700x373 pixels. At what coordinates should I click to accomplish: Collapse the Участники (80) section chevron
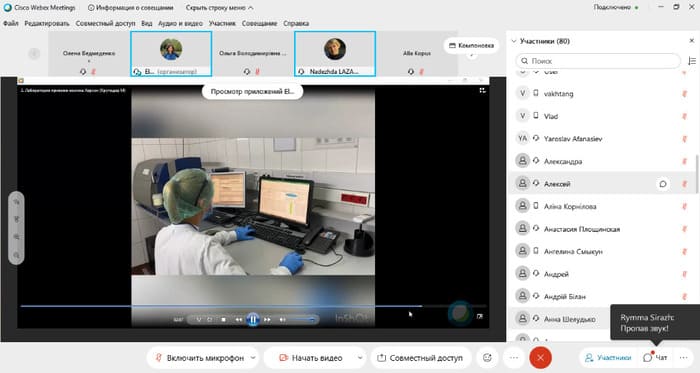(514, 41)
